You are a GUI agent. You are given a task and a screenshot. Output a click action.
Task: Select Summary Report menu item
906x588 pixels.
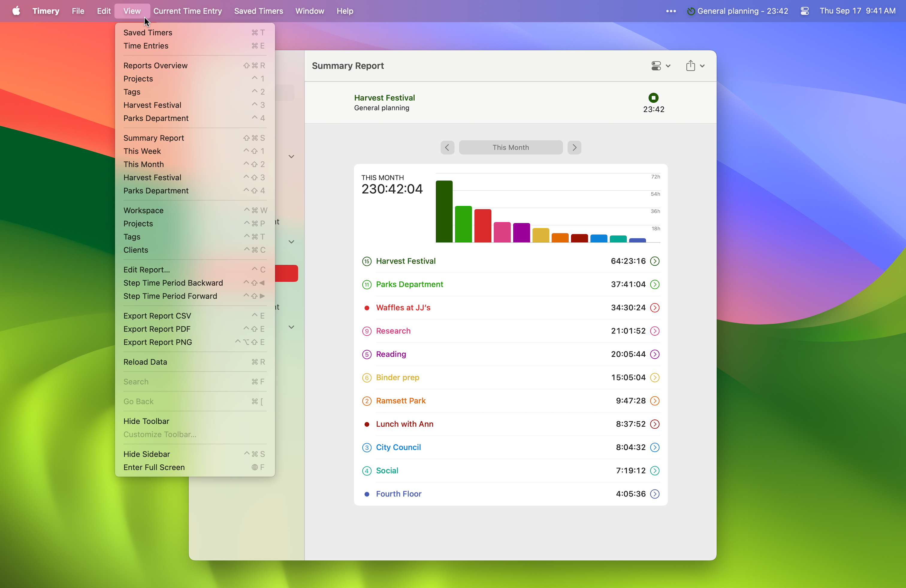pyautogui.click(x=194, y=138)
